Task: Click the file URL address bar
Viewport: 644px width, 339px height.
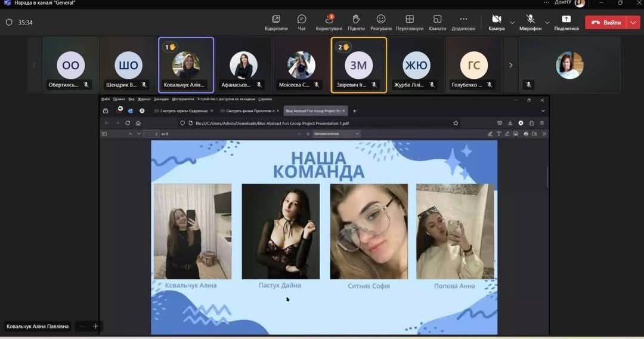Action: [x=320, y=123]
